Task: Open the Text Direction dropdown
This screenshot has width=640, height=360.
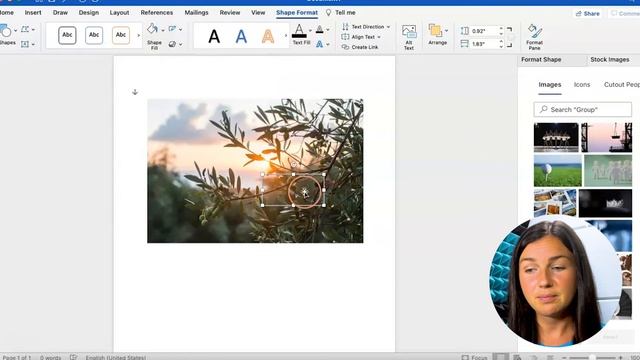Action: click(366, 27)
